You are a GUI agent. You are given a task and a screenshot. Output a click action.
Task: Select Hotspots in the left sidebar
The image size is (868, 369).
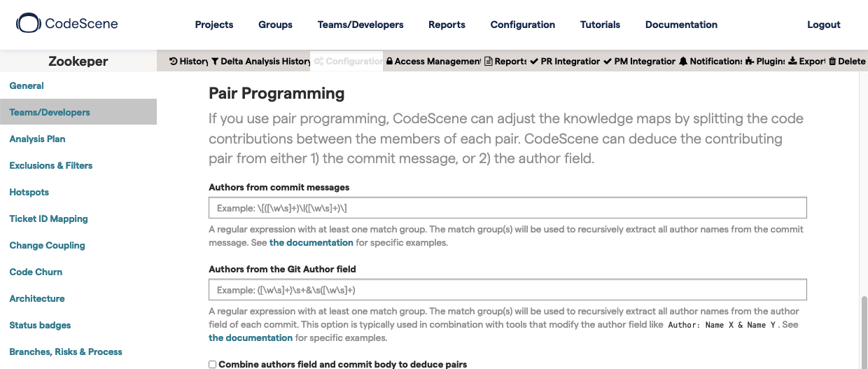tap(29, 192)
